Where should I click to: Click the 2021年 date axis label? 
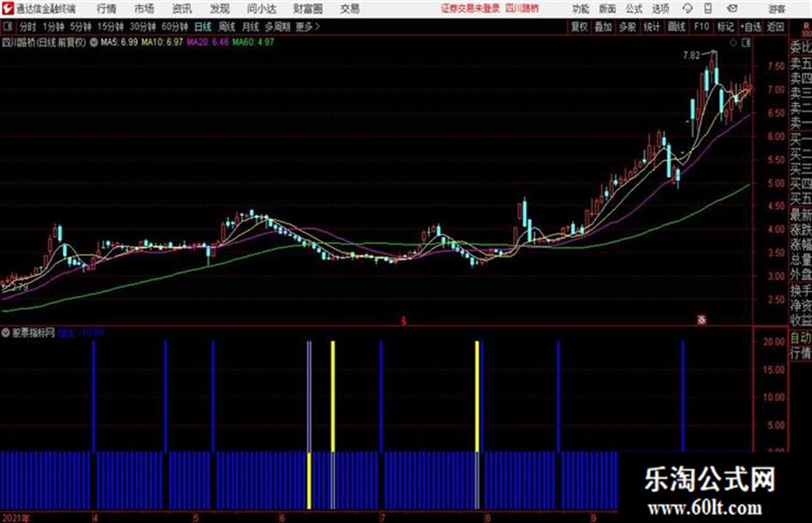[x=16, y=518]
